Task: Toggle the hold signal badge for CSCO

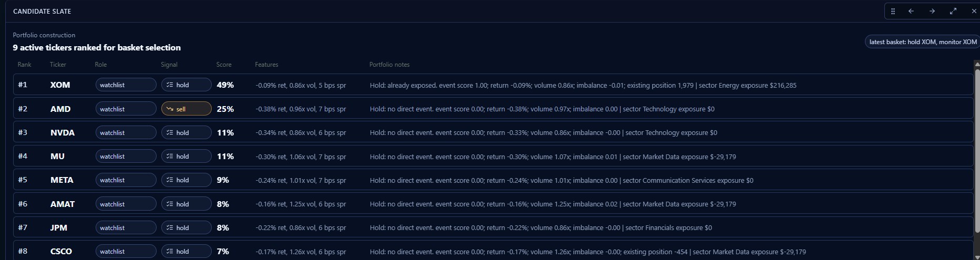Action: 186,251
